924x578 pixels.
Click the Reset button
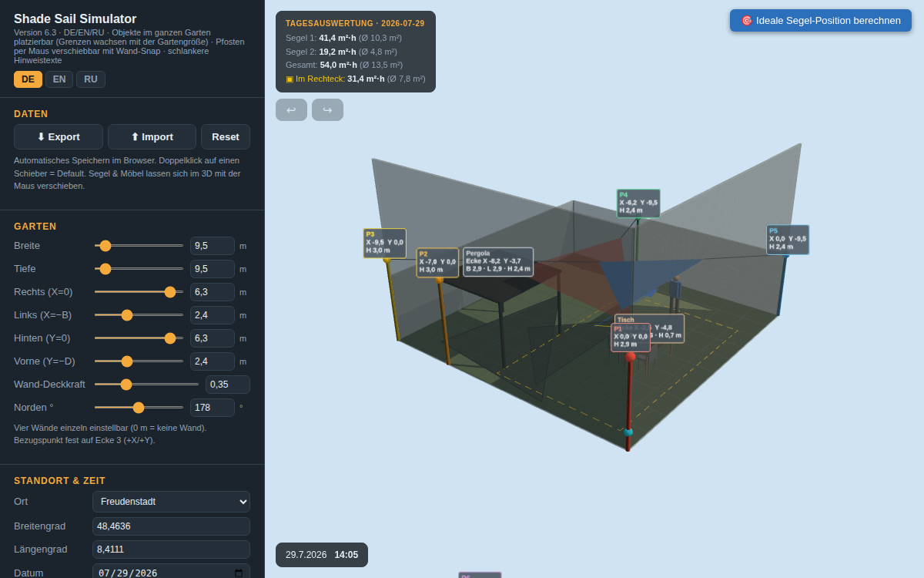(226, 136)
